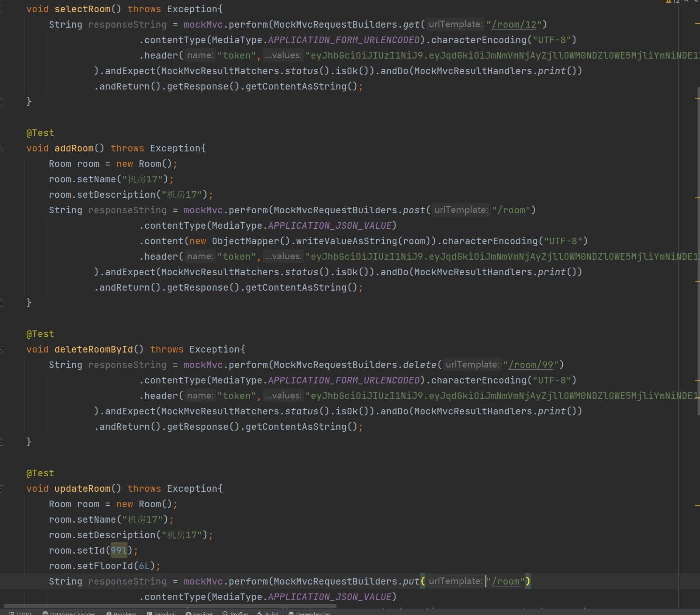Follow the "/room" link in addRoom post call
The width and height of the screenshot is (700, 615).
click(x=511, y=210)
